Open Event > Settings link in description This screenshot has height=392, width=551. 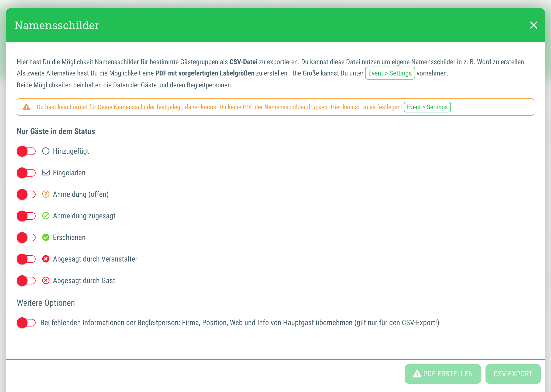(x=390, y=73)
